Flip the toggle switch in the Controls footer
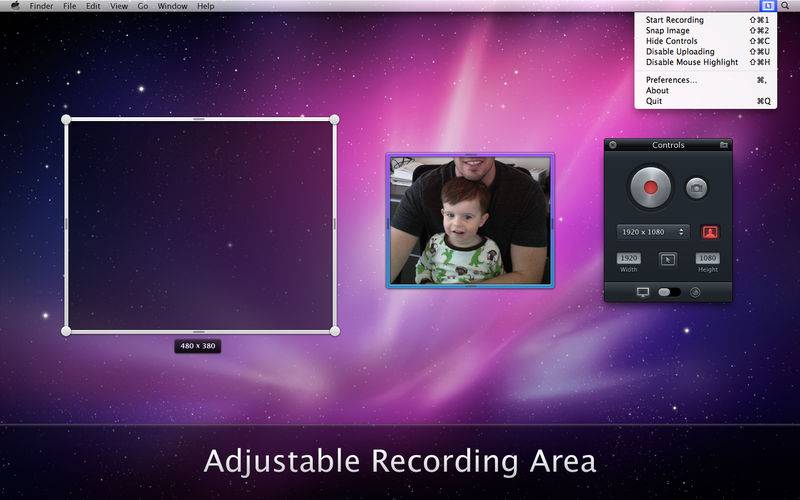Image resolution: width=800 pixels, height=500 pixels. pos(669,292)
